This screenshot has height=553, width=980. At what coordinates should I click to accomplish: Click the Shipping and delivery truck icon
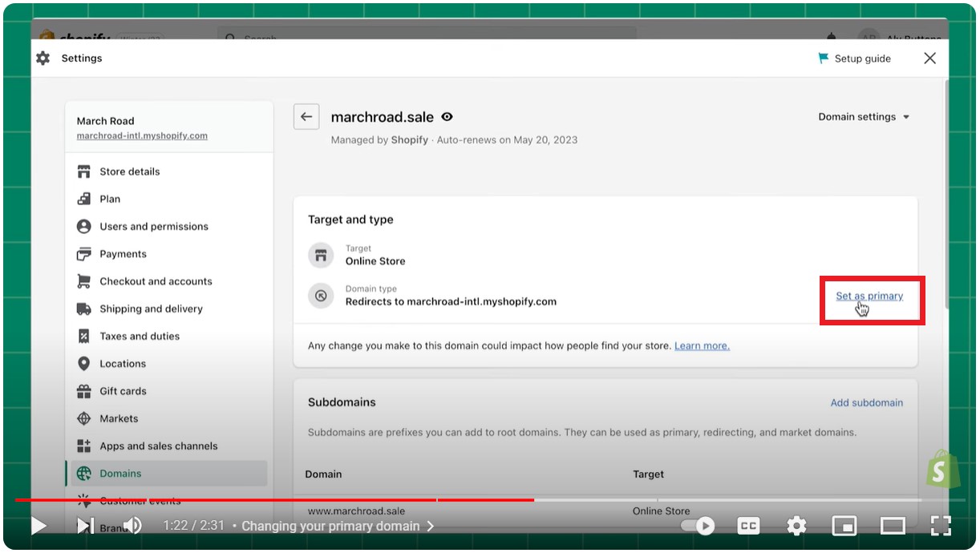point(83,309)
